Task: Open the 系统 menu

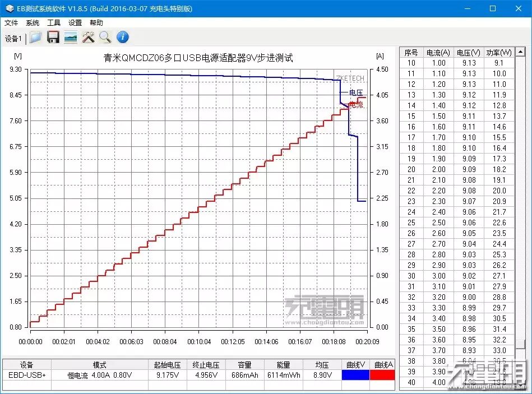Action: 33,23
